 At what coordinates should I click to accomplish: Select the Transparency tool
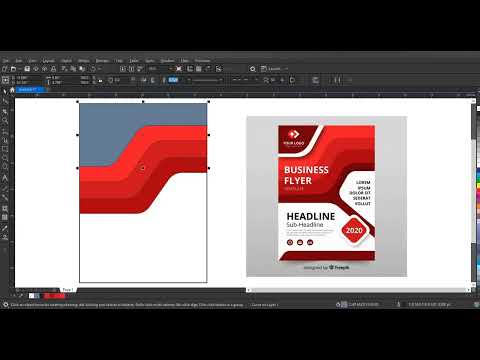point(5,218)
